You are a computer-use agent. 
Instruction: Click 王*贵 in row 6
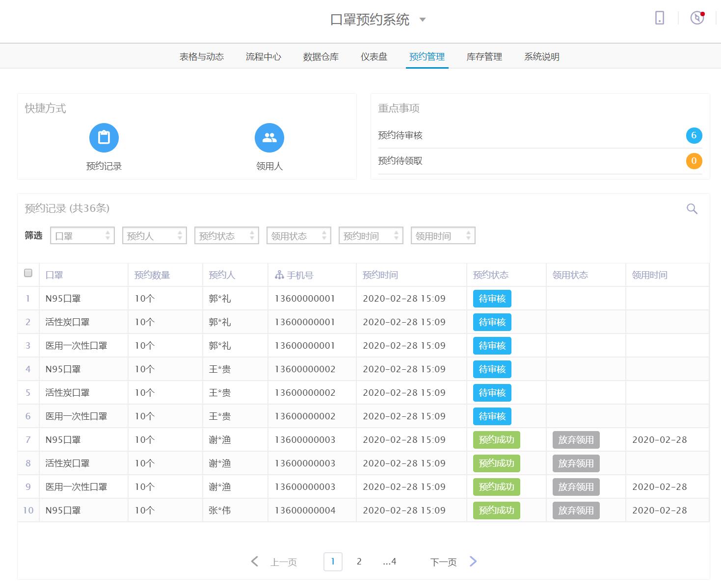[220, 416]
